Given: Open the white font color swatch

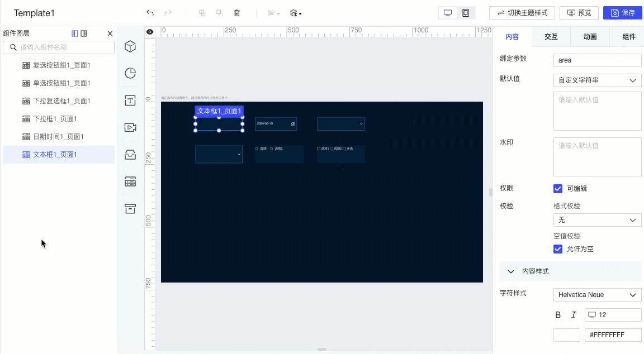Looking at the screenshot, I should [567, 335].
